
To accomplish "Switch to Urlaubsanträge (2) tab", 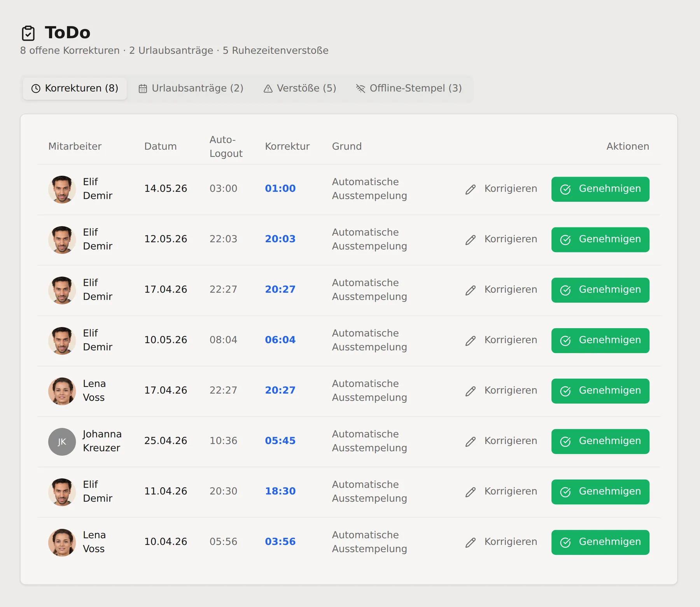I will 191,89.
